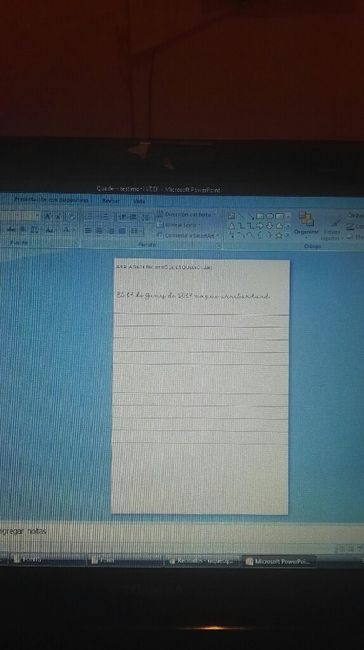364x650 pixels.
Task: Click the font color A icon
Action: click(66, 230)
